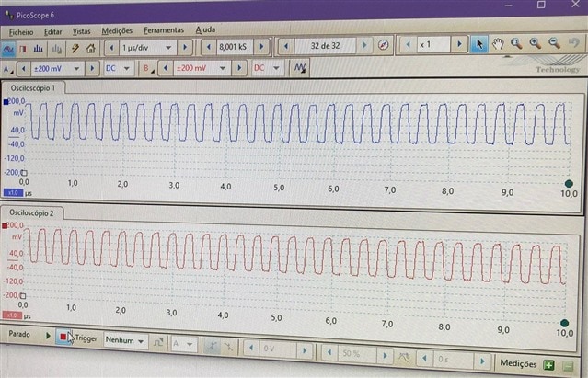Open Channel A DC coupling dropdown
The height and width of the screenshot is (378, 588).
126,68
